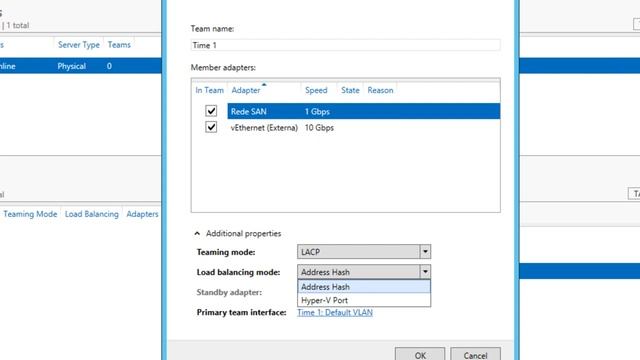
Task: Select the Rede SAN adapter row
Action: click(363, 111)
